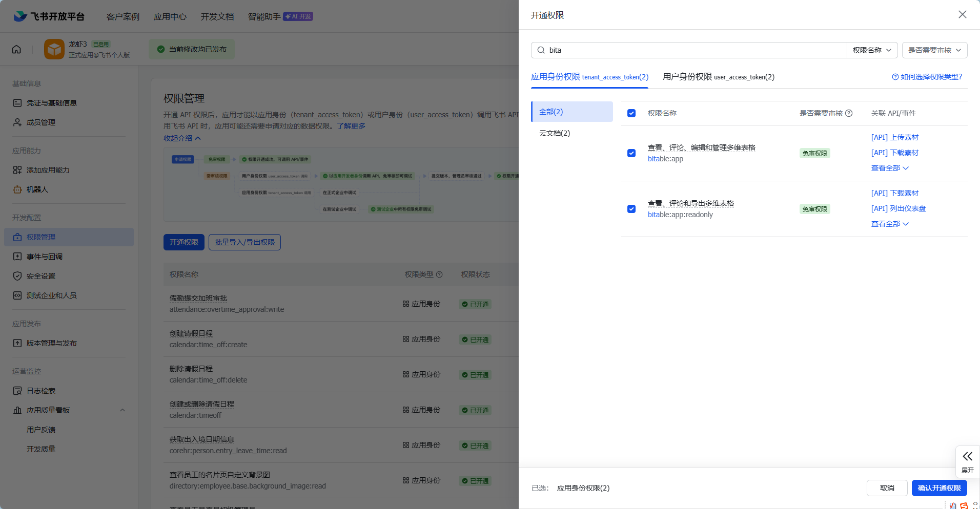
Task: Click the 删除请假日程 permission name
Action: pyautogui.click(x=191, y=369)
